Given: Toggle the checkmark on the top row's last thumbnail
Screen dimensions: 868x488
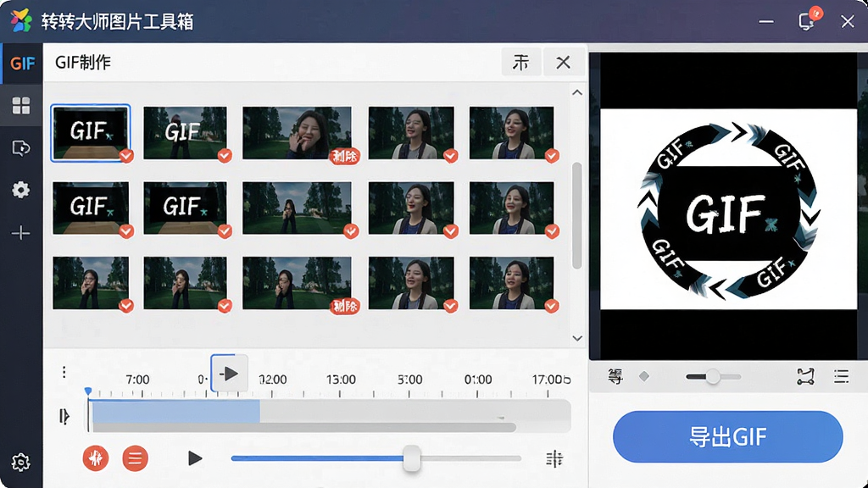Looking at the screenshot, I should (x=552, y=156).
